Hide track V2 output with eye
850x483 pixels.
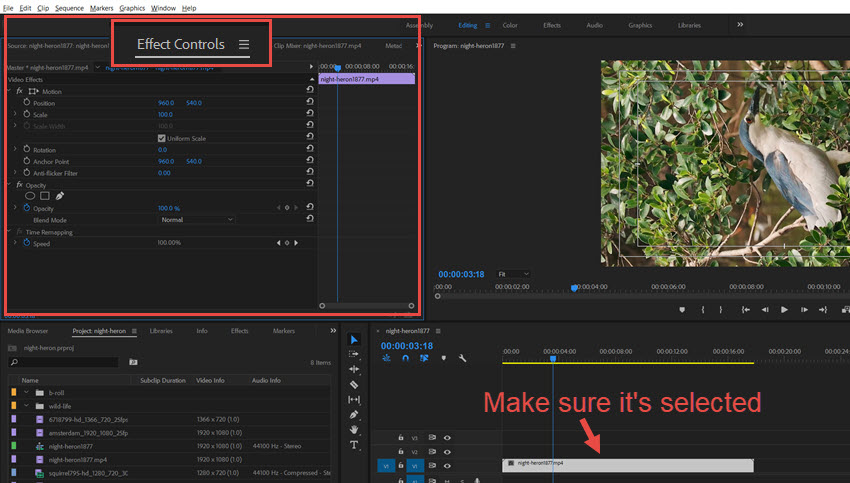point(447,452)
